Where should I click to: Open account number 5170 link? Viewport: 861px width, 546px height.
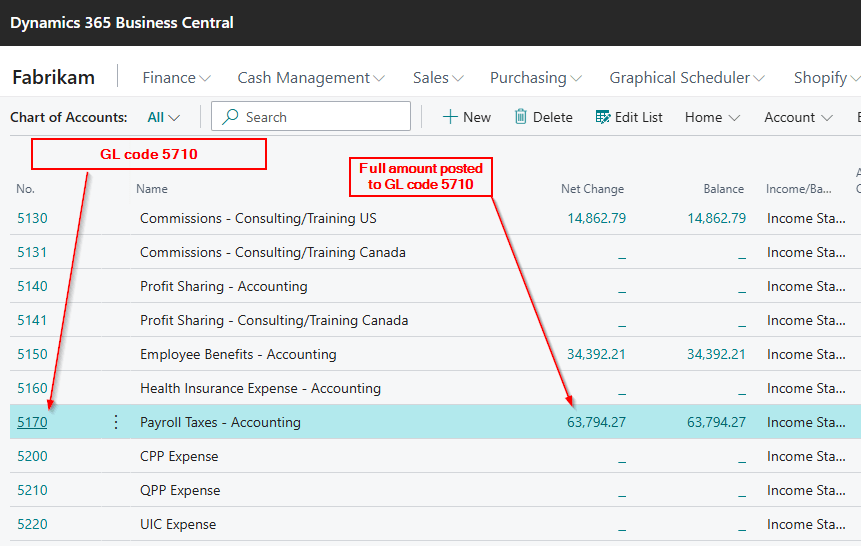point(32,422)
